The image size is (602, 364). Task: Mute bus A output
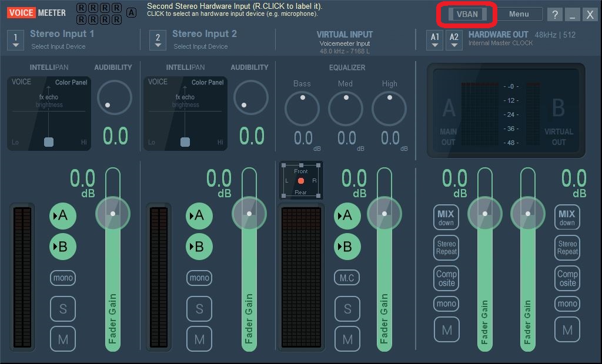[447, 330]
